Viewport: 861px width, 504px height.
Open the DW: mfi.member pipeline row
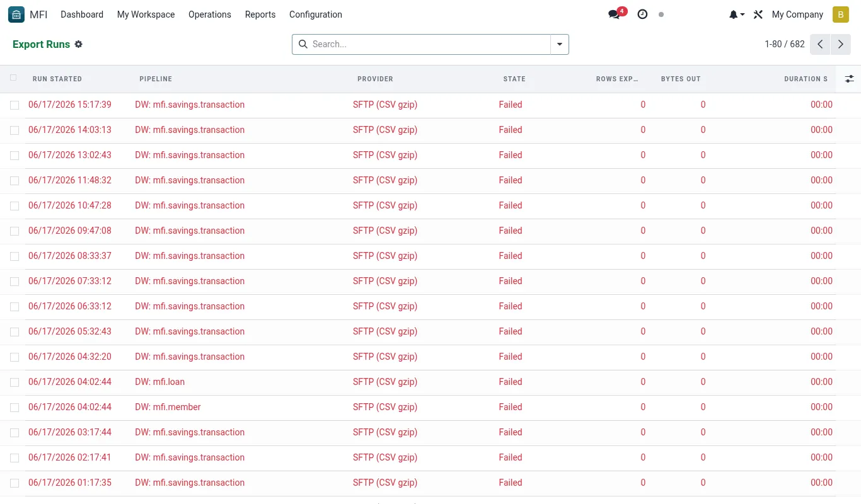coord(168,407)
